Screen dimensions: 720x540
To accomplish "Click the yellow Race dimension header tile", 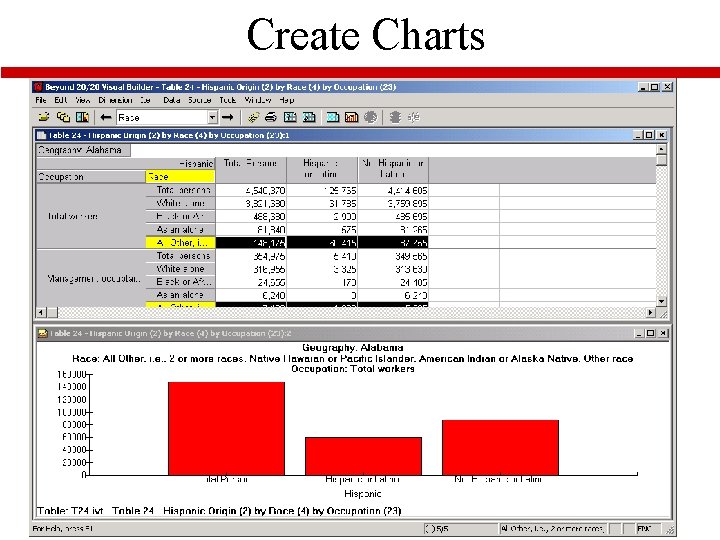I will (x=180, y=177).
